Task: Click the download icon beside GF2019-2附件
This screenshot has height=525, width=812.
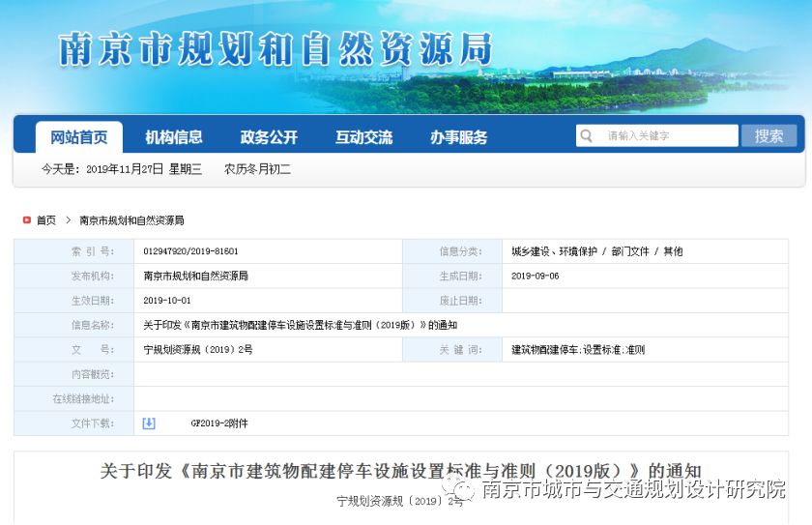Action: coord(149,423)
